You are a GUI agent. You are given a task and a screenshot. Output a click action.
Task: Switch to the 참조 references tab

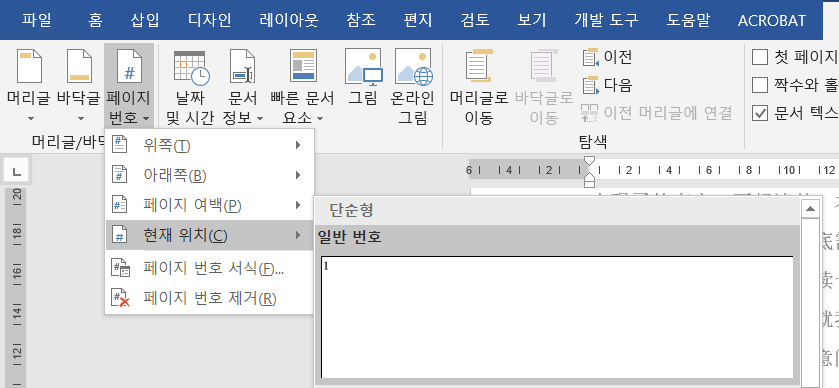point(361,20)
